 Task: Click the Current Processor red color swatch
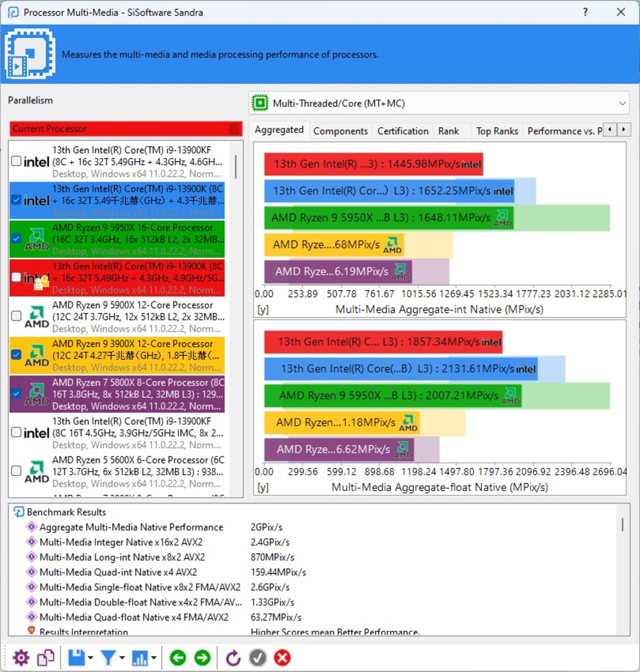[235, 129]
